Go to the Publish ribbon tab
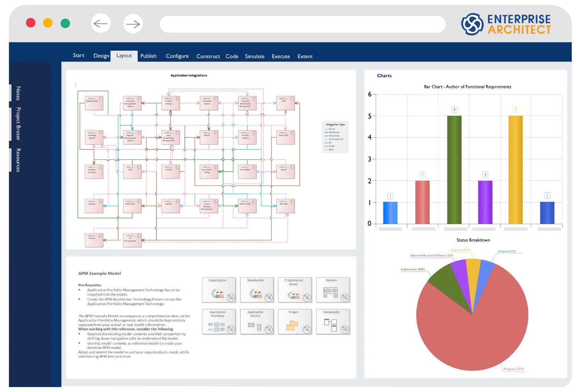The image size is (581, 392). pyautogui.click(x=148, y=56)
